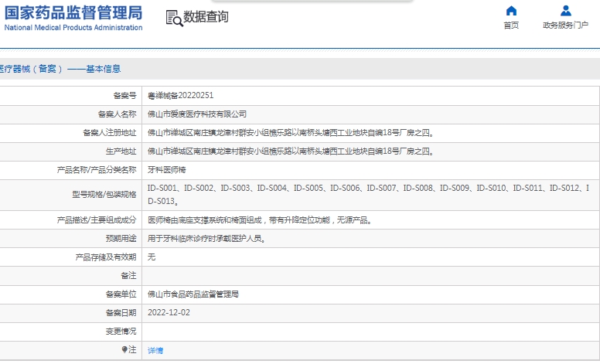Click the 备案人名称 row label
The width and height of the screenshot is (600, 364).
[x=117, y=114]
